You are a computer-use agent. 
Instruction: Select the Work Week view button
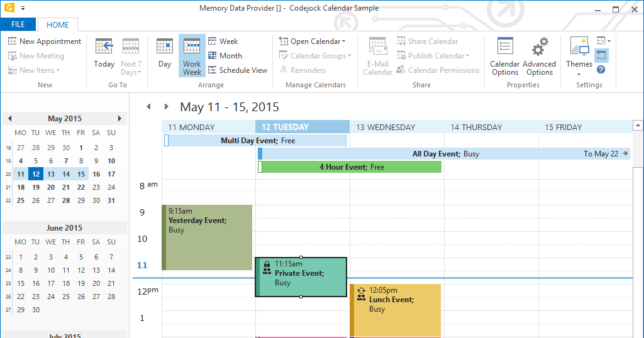pyautogui.click(x=192, y=55)
